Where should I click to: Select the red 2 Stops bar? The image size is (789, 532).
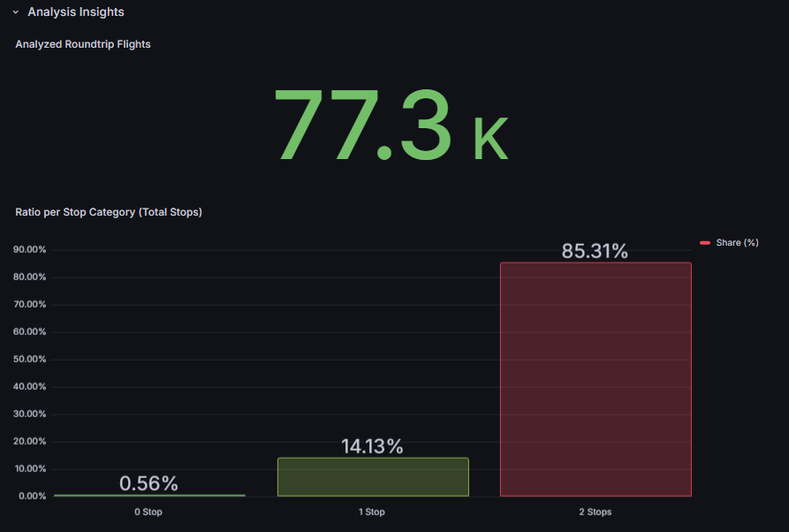point(596,380)
